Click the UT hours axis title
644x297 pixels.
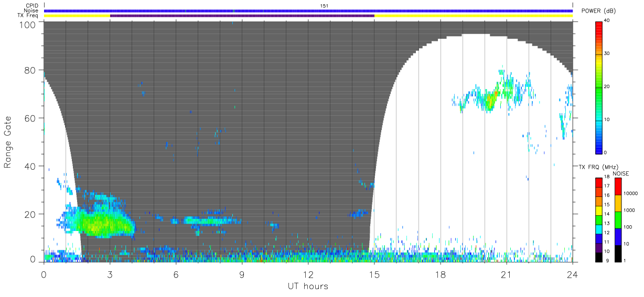(x=308, y=286)
